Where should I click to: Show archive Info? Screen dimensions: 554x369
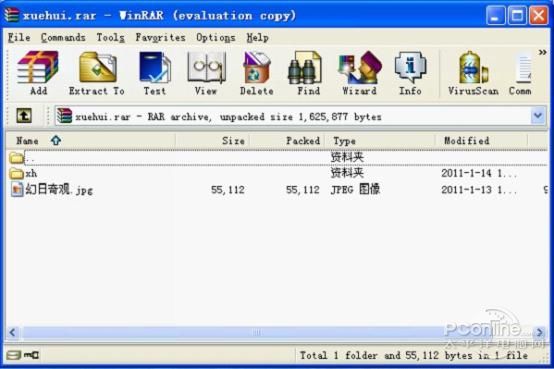tap(410, 73)
